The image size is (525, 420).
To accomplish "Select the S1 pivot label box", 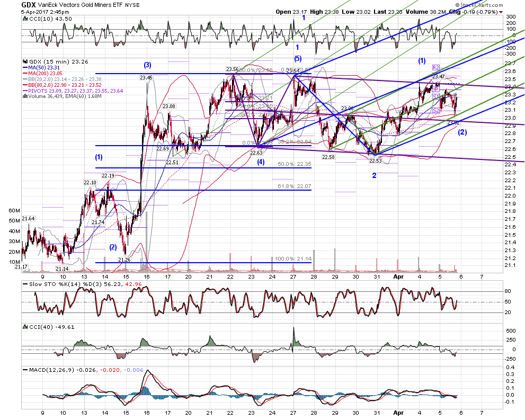I will [436, 97].
